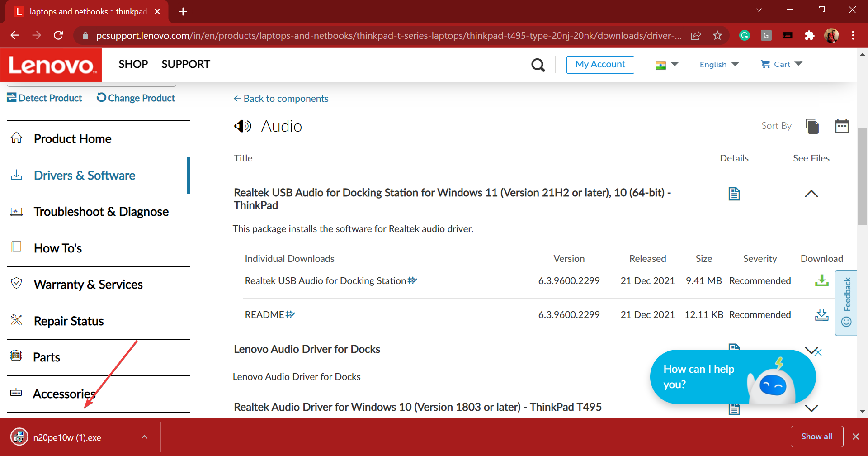
Task: Click Back to components link
Action: coord(281,99)
